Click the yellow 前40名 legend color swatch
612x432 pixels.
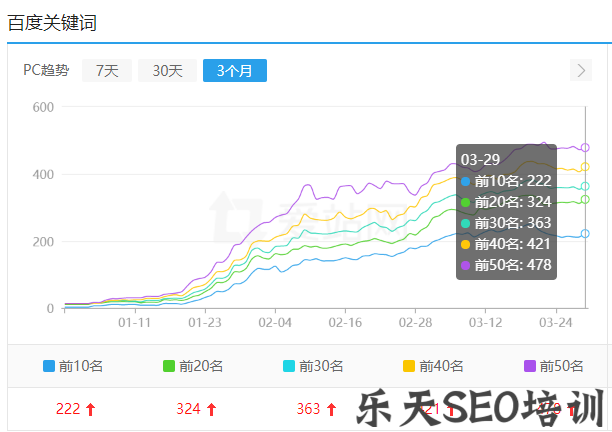pos(409,366)
